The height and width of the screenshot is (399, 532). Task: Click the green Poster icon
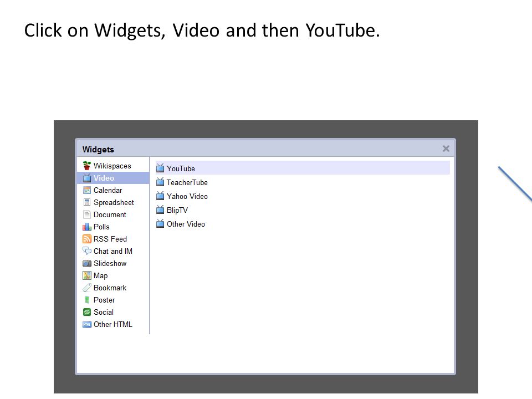(x=87, y=300)
